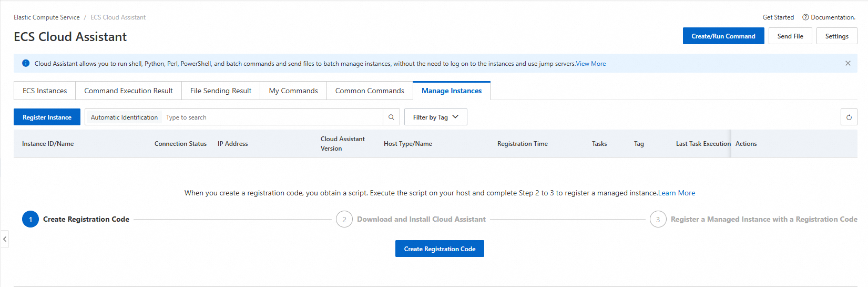Open Settings button
The height and width of the screenshot is (287, 868).
tap(837, 36)
